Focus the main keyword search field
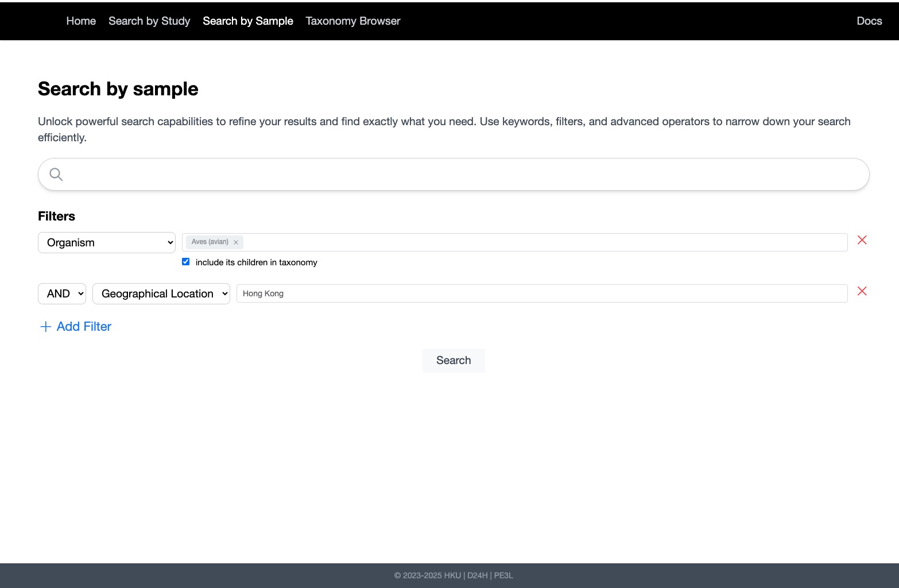Viewport: 899px width, 588px height. pos(454,174)
